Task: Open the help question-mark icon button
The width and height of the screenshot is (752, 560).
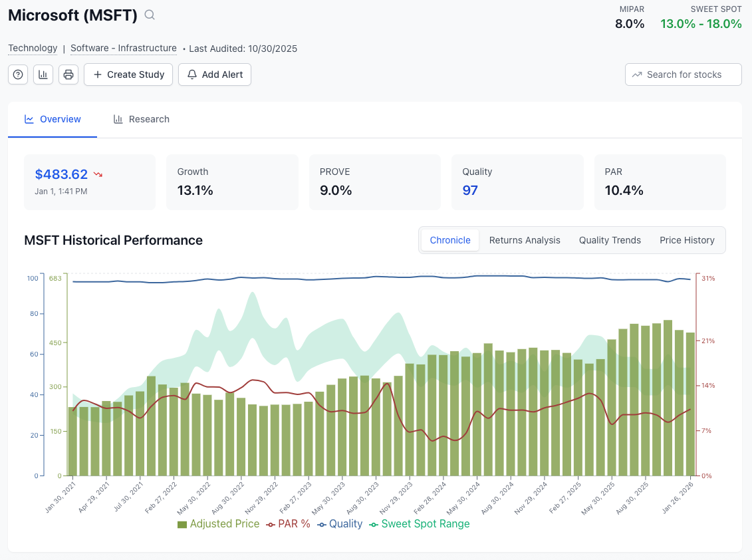Action: point(18,74)
